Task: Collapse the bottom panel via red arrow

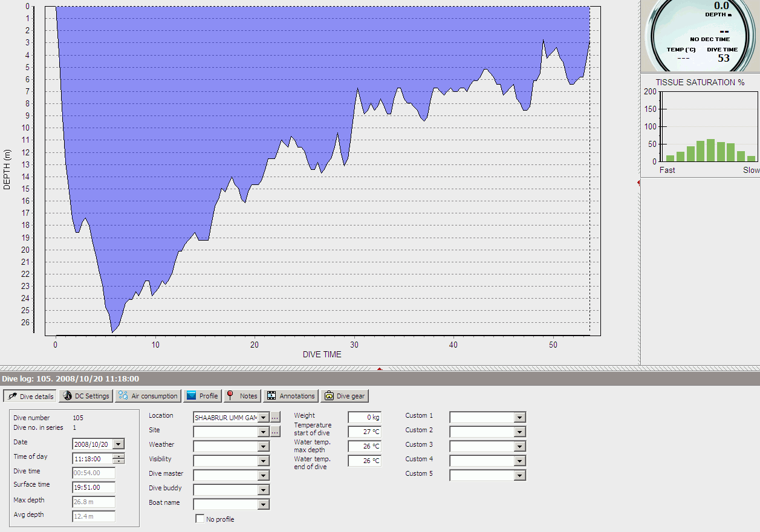Action: [x=380, y=368]
